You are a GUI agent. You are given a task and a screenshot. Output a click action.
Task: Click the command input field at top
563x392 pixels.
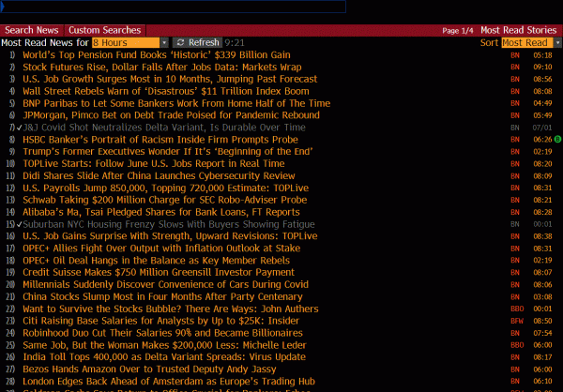click(173, 7)
